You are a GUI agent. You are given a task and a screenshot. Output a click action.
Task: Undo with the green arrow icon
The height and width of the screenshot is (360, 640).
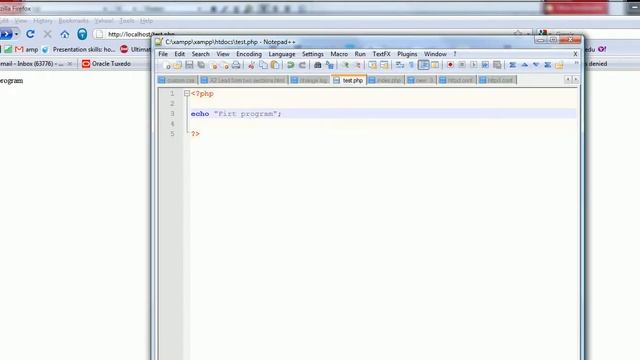pyautogui.click(x=291, y=65)
